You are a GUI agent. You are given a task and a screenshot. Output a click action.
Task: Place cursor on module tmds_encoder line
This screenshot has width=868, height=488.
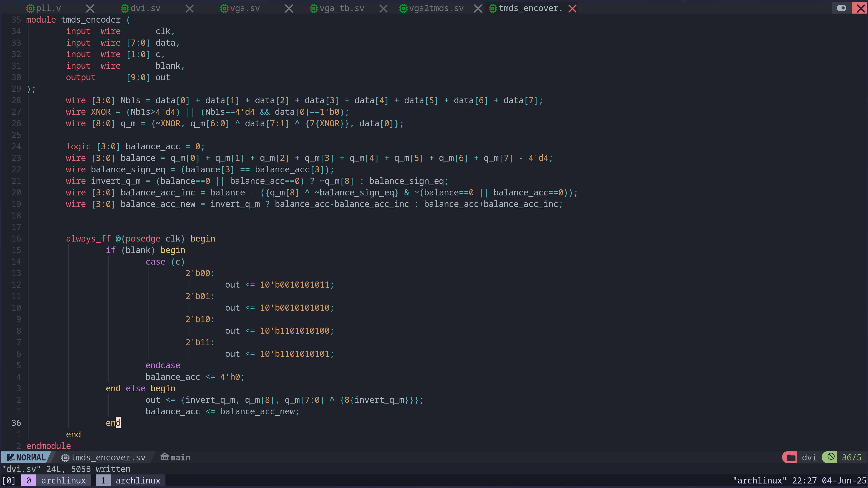78,20
